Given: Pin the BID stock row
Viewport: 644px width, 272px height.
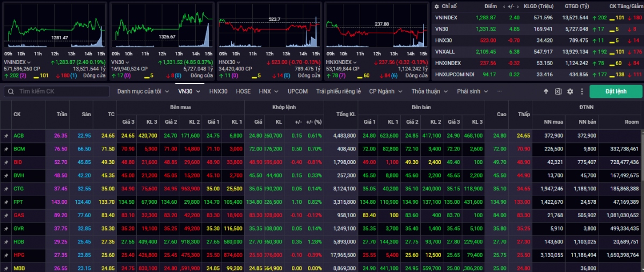Looking at the screenshot, I should (6, 162).
